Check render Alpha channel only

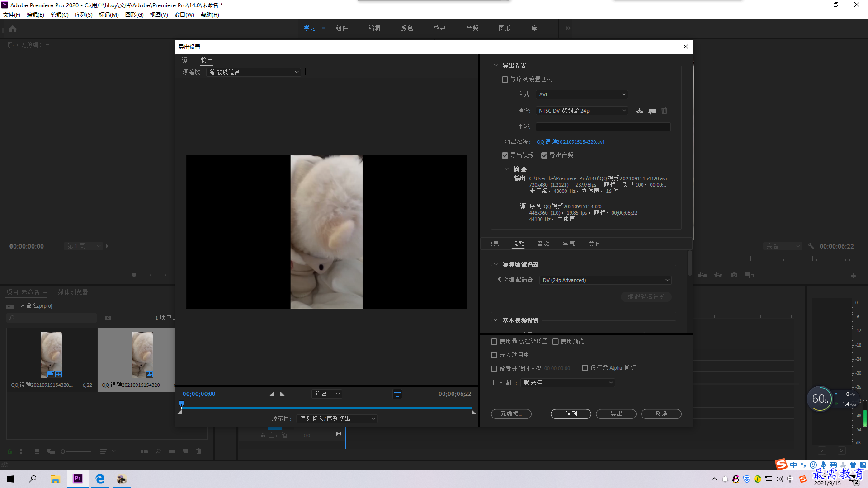pos(585,368)
